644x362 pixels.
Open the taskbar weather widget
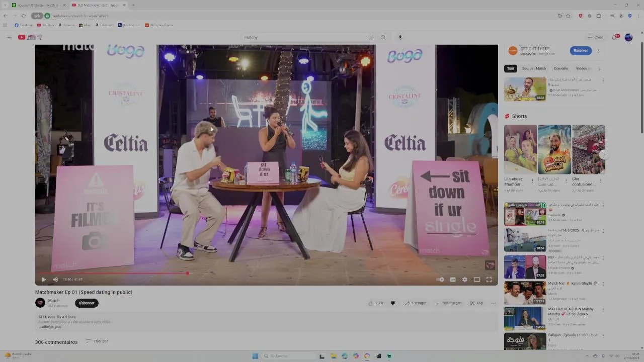tap(19, 355)
